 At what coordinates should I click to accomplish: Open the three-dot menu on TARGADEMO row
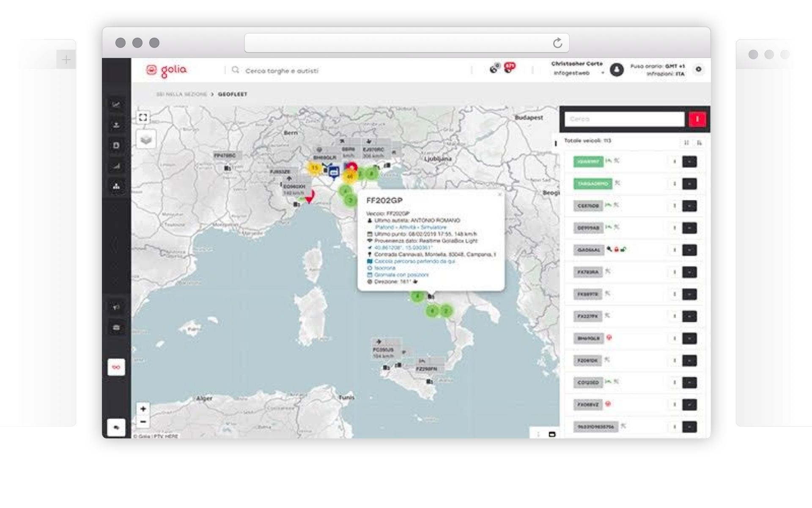(x=675, y=184)
